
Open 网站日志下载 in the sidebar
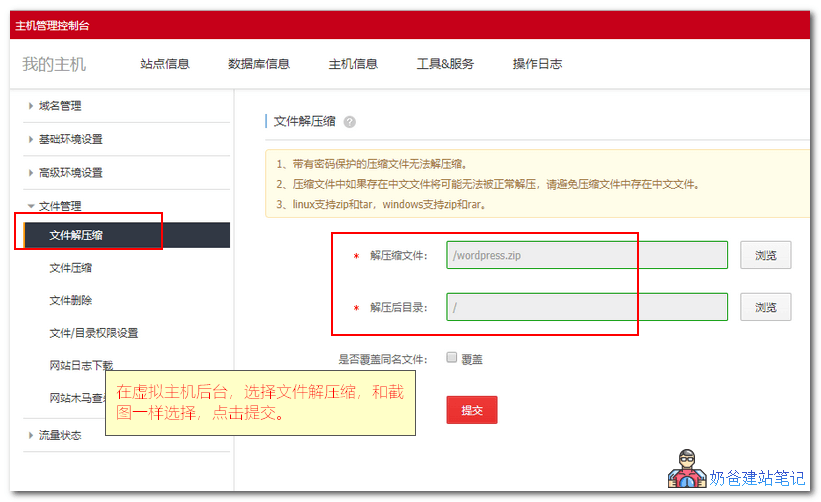pyautogui.click(x=81, y=365)
